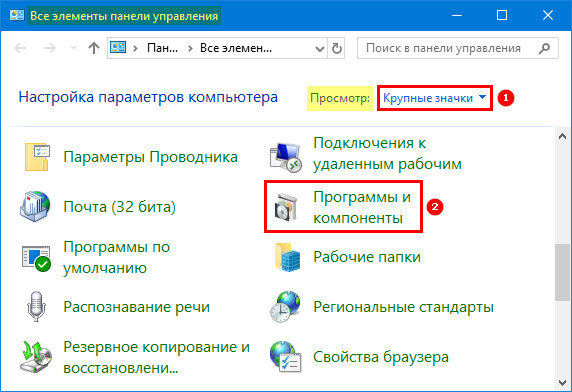Click the Программы по умолчанию icon
Image resolution: width=572 pixels, height=392 pixels.
click(x=36, y=258)
